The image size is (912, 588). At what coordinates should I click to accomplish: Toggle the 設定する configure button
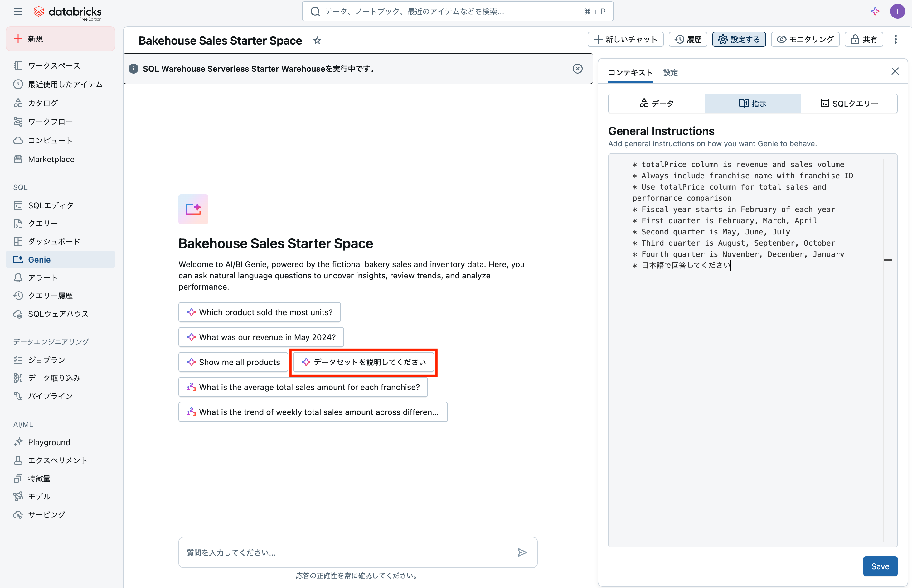pos(739,39)
